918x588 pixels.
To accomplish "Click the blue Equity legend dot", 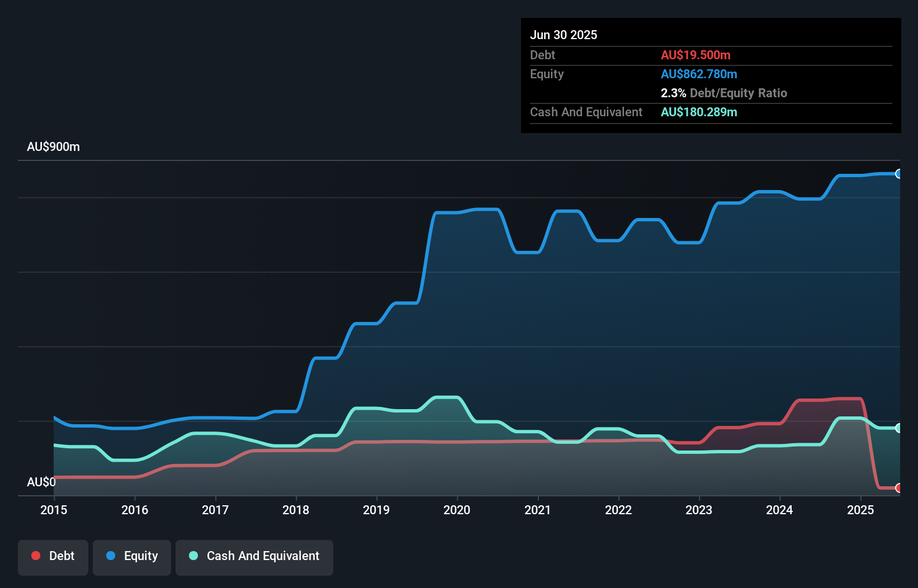I will pyautogui.click(x=111, y=556).
